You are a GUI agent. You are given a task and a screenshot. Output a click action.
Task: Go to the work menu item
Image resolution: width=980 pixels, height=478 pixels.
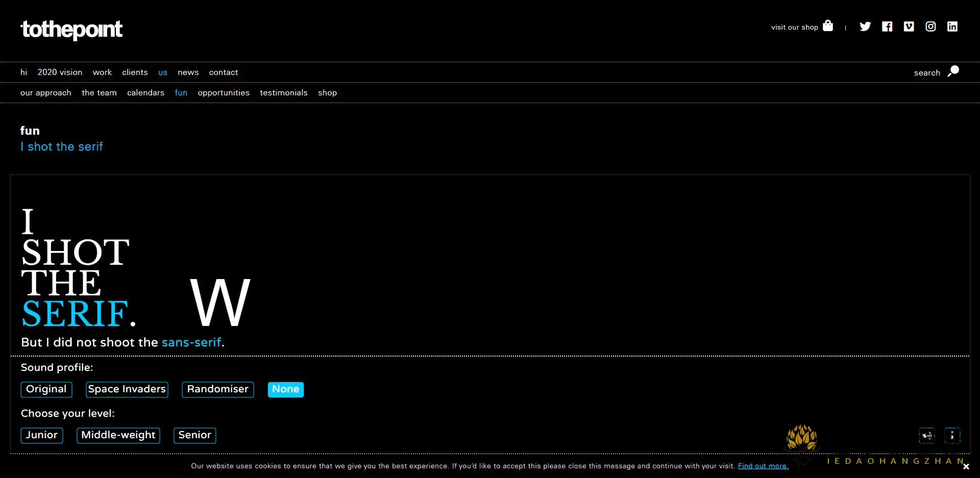[102, 72]
